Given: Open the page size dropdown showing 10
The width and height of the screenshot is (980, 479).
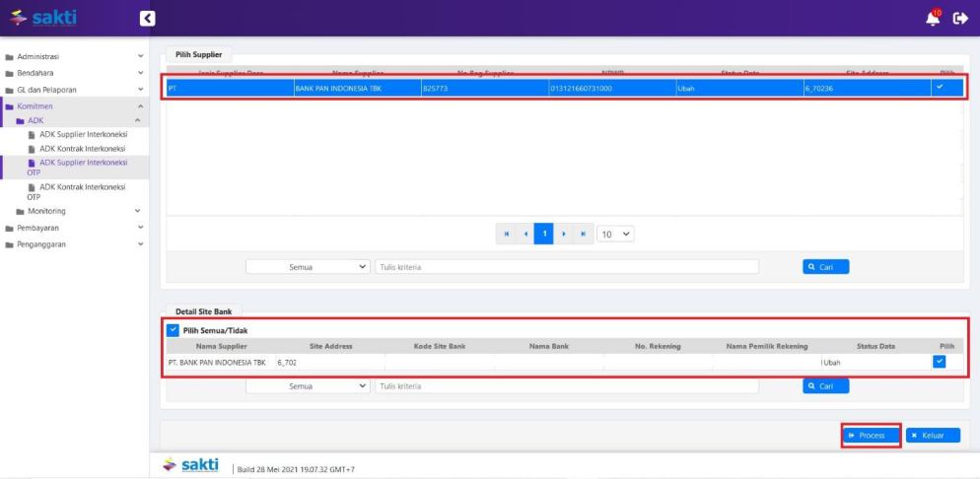Looking at the screenshot, I should click(x=616, y=235).
